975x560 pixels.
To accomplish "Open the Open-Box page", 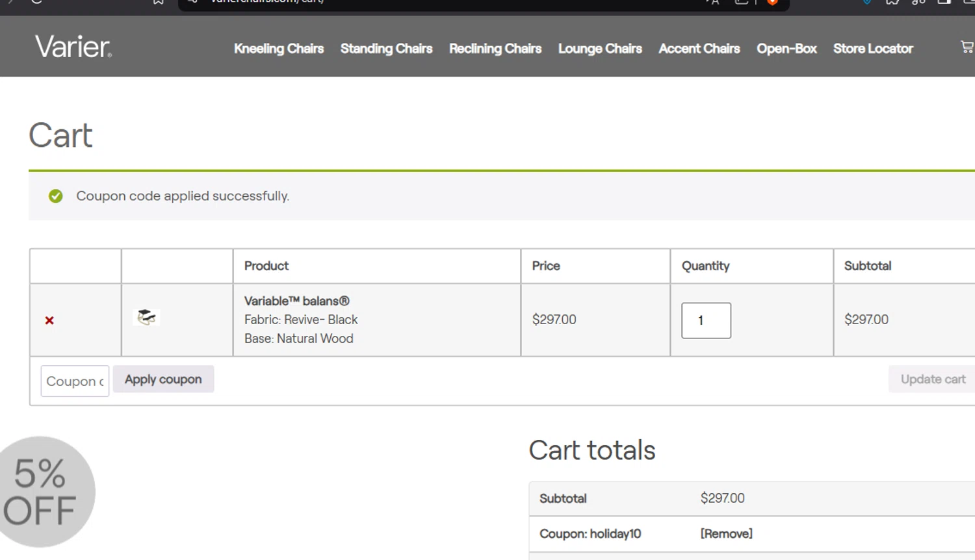I will click(786, 49).
